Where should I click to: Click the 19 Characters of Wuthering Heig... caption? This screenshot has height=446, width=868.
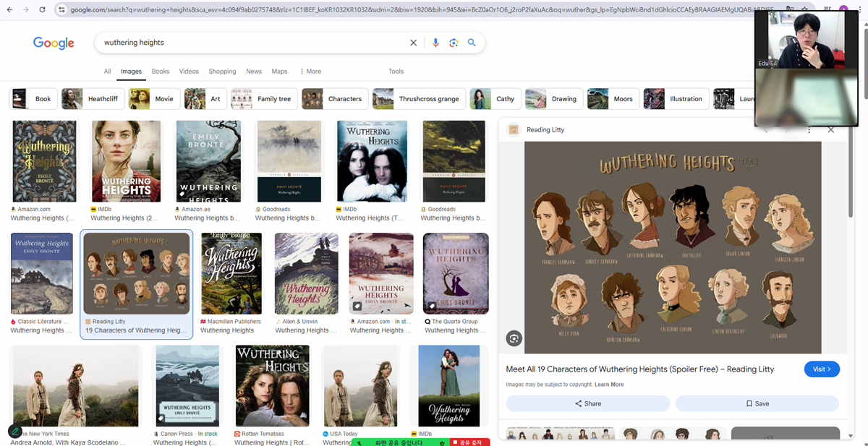(136, 330)
